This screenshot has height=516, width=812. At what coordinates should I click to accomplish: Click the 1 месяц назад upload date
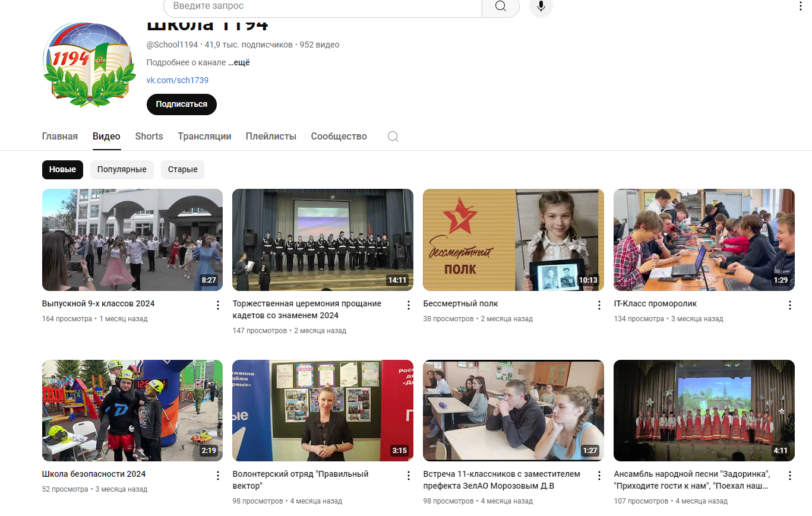point(123,319)
